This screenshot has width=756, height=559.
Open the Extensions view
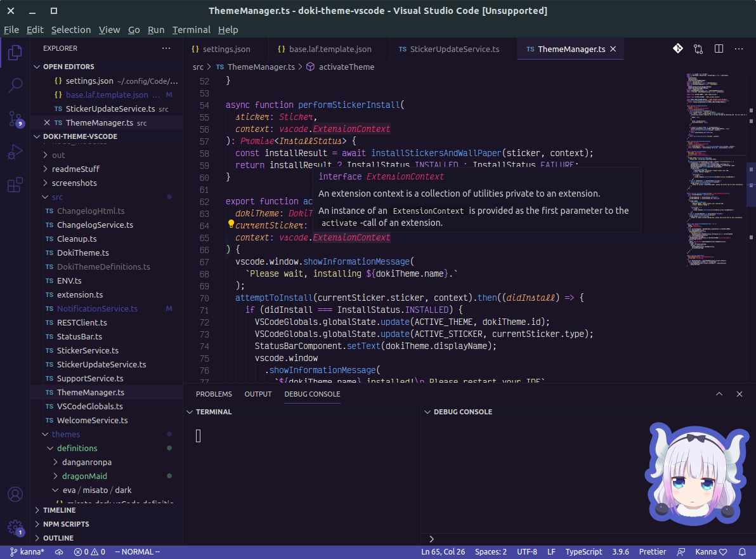(x=15, y=184)
